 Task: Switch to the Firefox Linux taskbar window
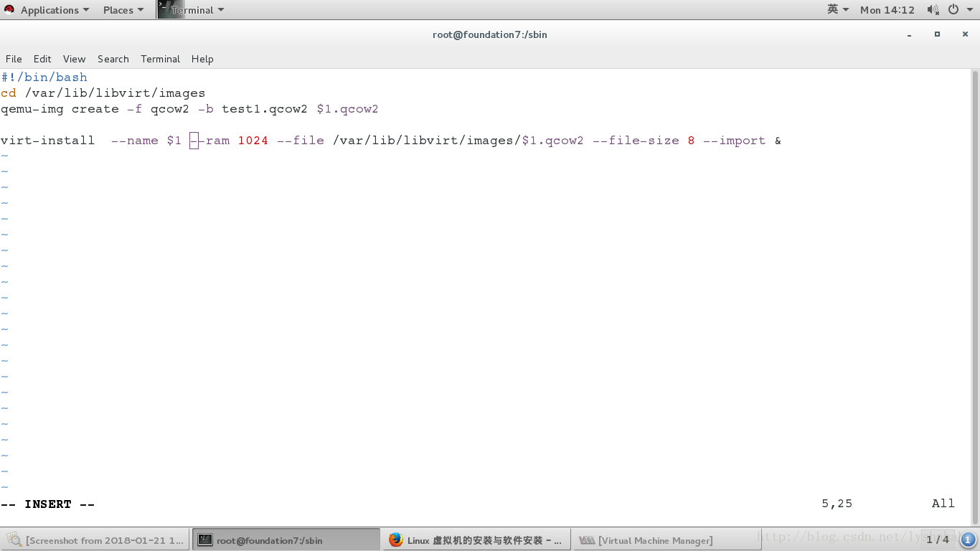(x=476, y=540)
